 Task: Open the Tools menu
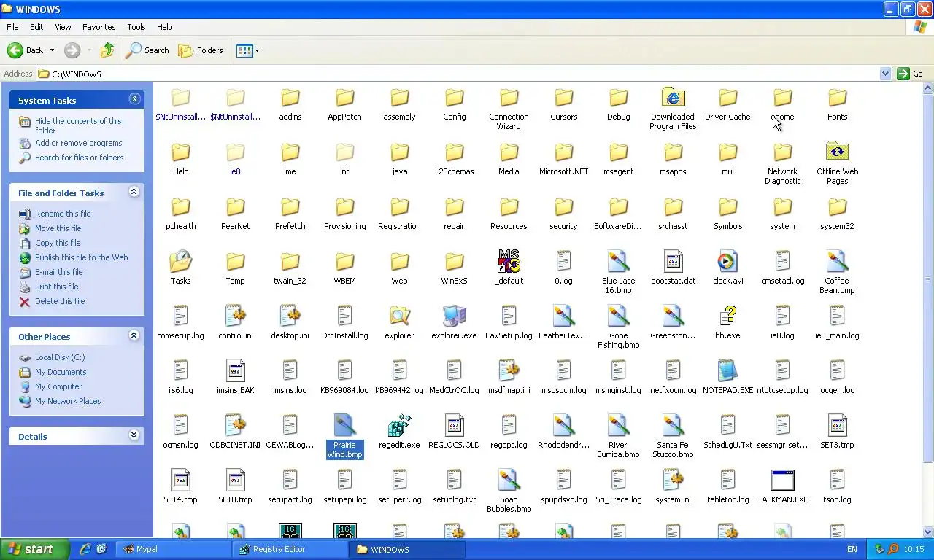pyautogui.click(x=136, y=27)
